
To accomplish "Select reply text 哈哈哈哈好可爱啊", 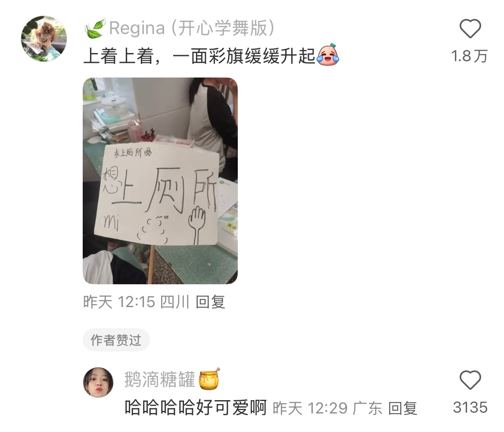I will click(x=196, y=408).
